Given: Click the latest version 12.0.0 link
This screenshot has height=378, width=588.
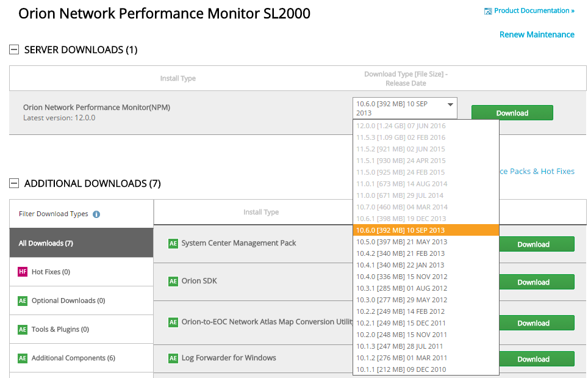Looking at the screenshot, I should click(85, 118).
